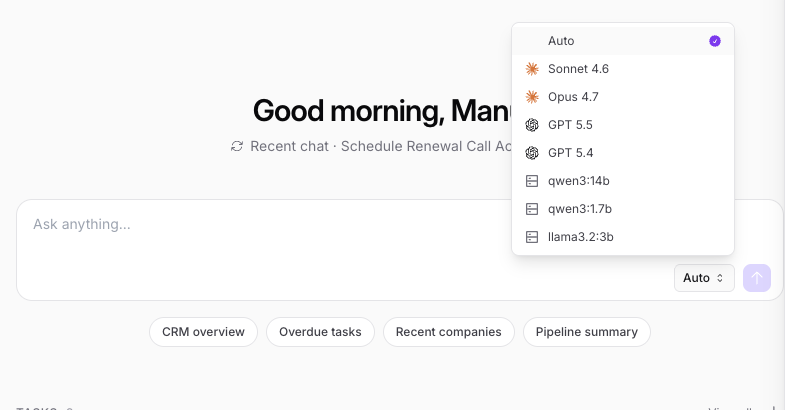The image size is (800, 410).
Task: Pick the qwen3:14b local model
Action: [x=622, y=181]
